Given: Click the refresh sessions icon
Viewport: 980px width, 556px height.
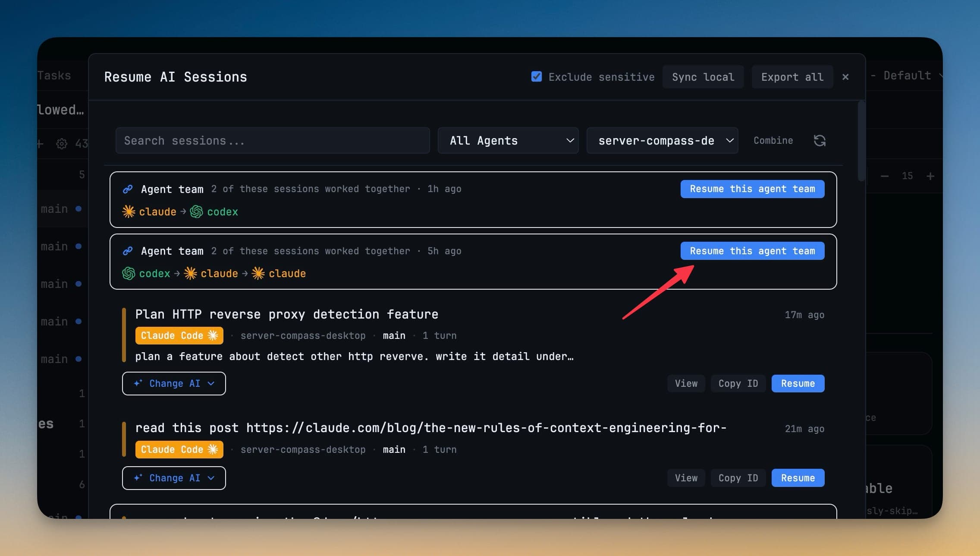Looking at the screenshot, I should (x=820, y=140).
